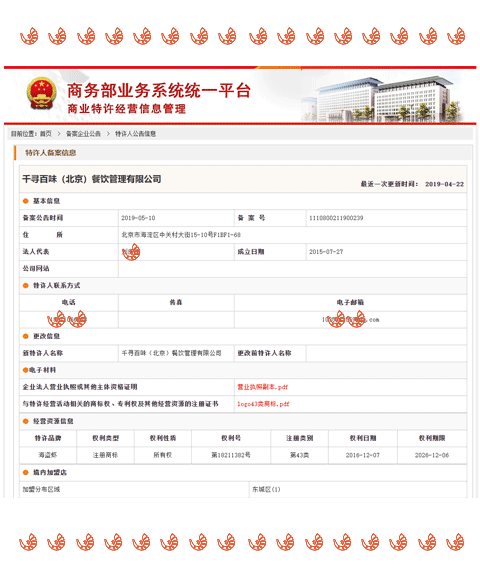Click the 商业特许经营信息管理 subtitle
Viewport: 480px width, 580px height.
127,109
